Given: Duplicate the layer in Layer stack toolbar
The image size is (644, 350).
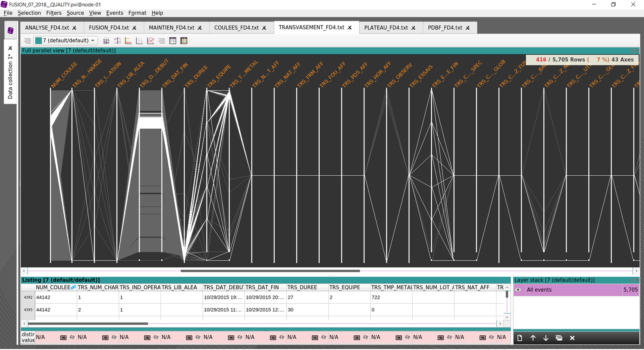Looking at the screenshot, I should click(x=559, y=338).
